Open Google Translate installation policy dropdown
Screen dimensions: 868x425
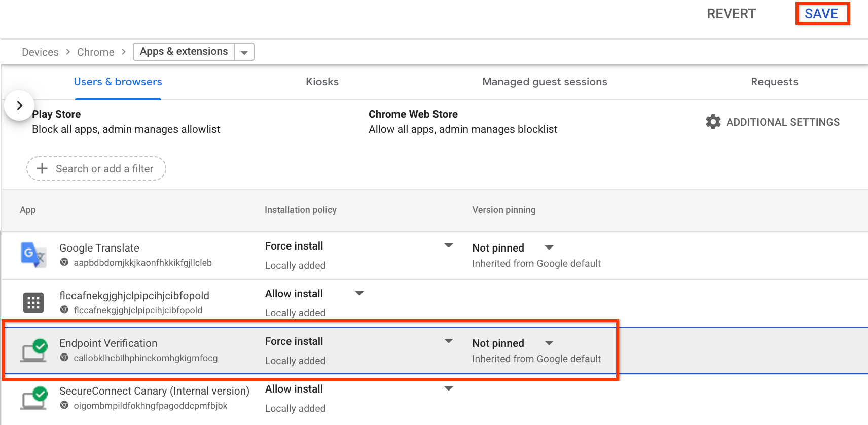[448, 246]
